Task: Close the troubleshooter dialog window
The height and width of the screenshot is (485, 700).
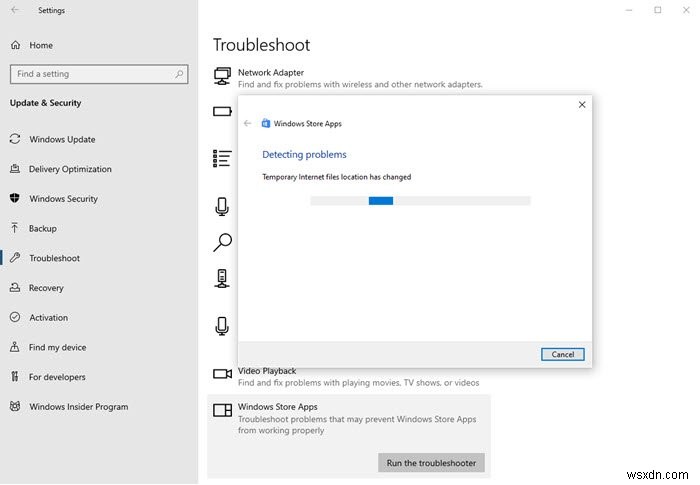Action: (x=582, y=105)
